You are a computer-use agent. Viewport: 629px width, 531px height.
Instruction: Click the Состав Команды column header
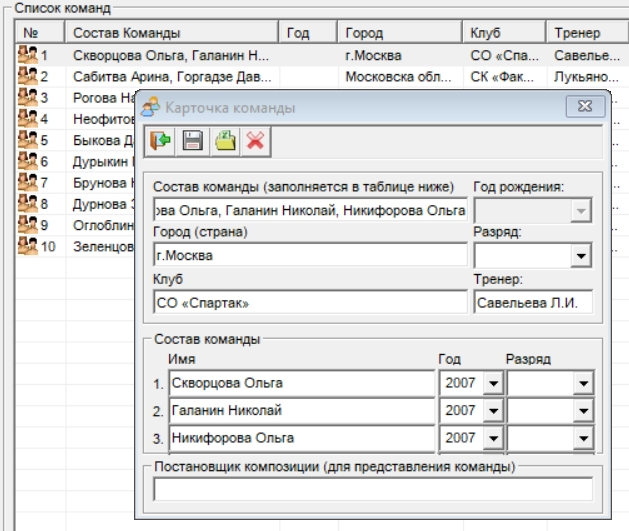174,32
